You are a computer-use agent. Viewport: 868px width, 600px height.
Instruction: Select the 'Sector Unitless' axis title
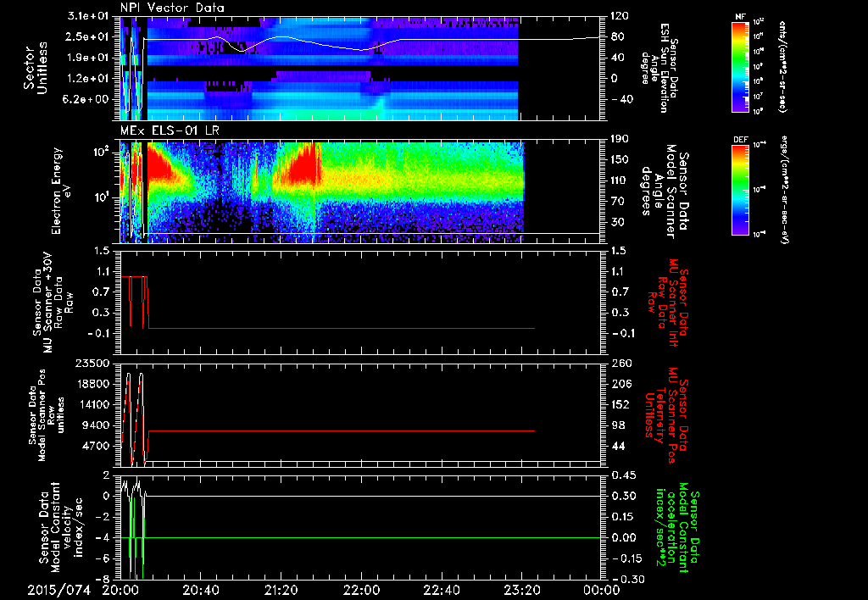(x=36, y=68)
